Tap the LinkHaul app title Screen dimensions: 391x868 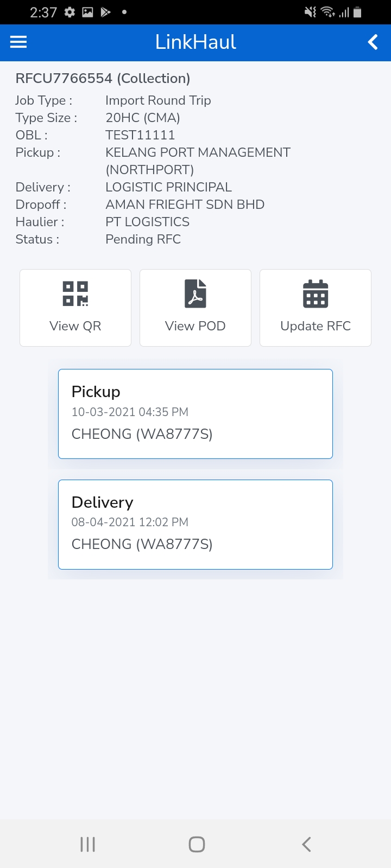pyautogui.click(x=195, y=42)
